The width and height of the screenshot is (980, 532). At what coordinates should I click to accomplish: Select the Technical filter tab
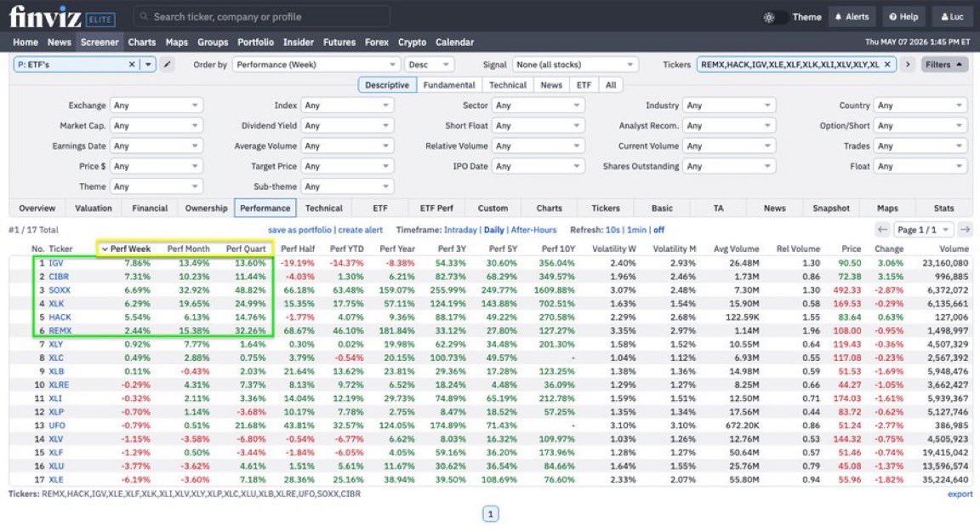tap(508, 85)
